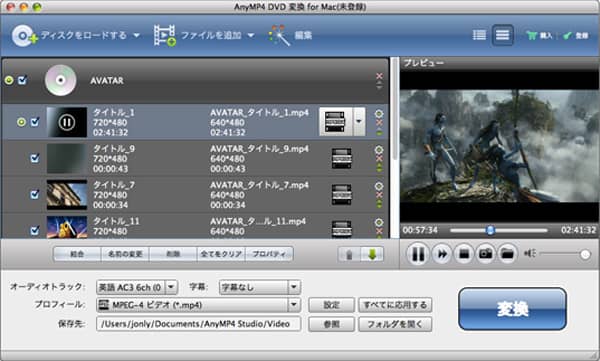Image resolution: width=600 pixels, height=361 pixels.
Task: Click the register (登録) checkmark icon
Action: pyautogui.click(x=567, y=36)
